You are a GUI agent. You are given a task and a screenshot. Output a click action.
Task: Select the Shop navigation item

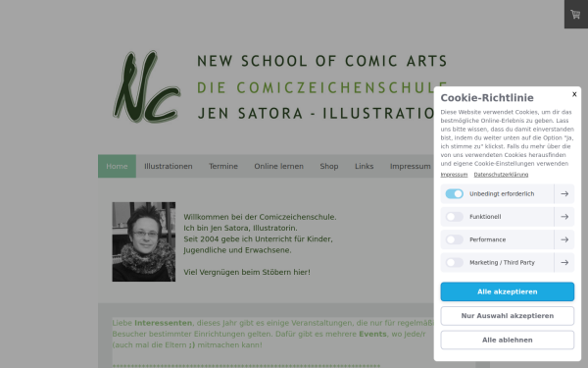pos(329,166)
